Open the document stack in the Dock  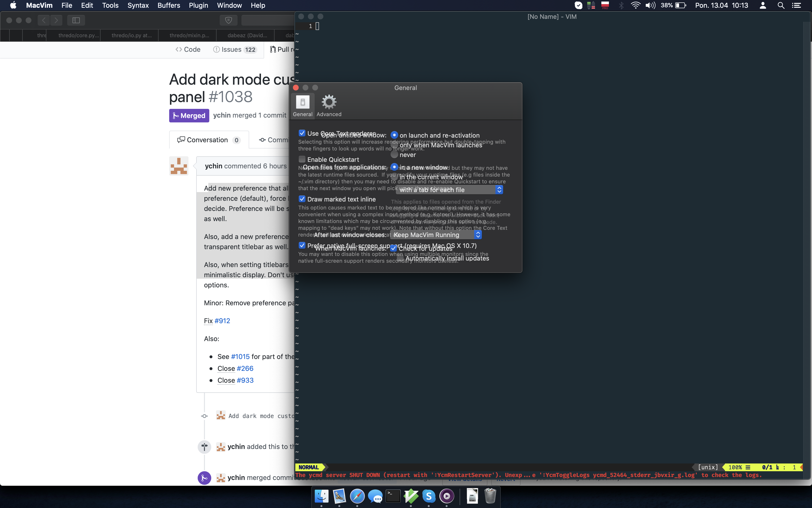point(472,496)
